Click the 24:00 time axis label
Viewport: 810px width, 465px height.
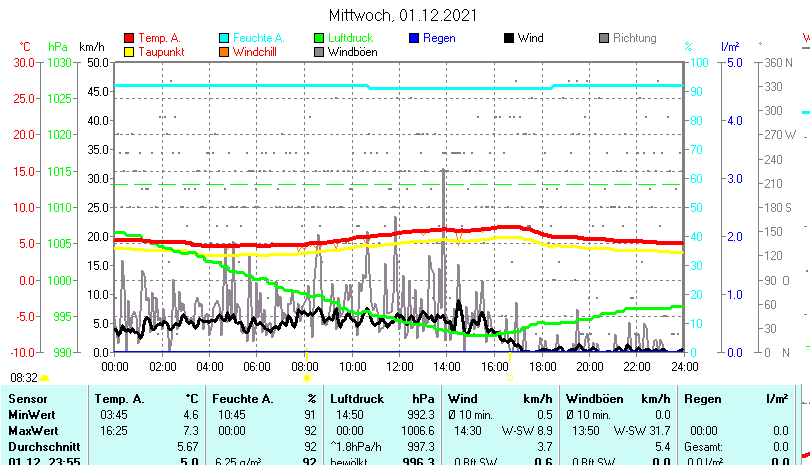[683, 366]
